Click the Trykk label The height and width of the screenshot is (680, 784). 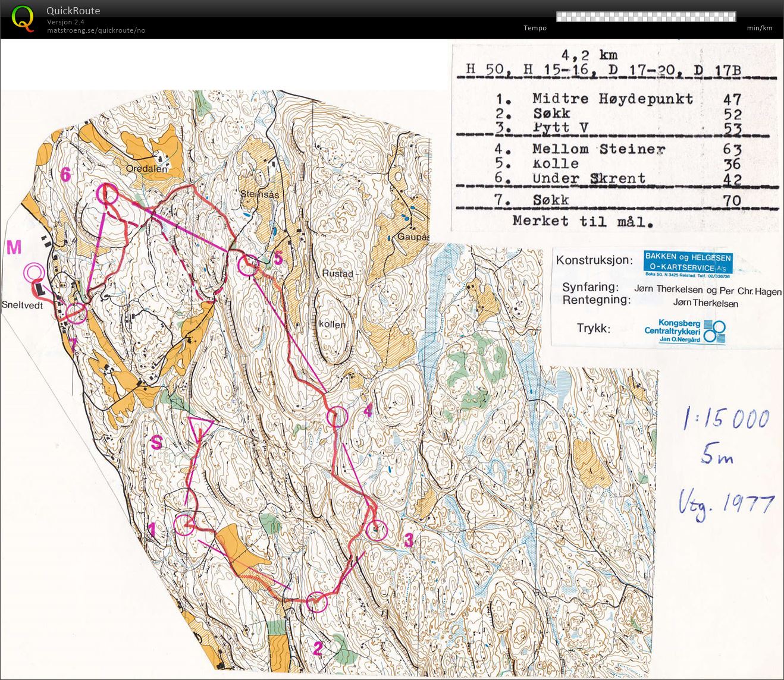point(593,329)
